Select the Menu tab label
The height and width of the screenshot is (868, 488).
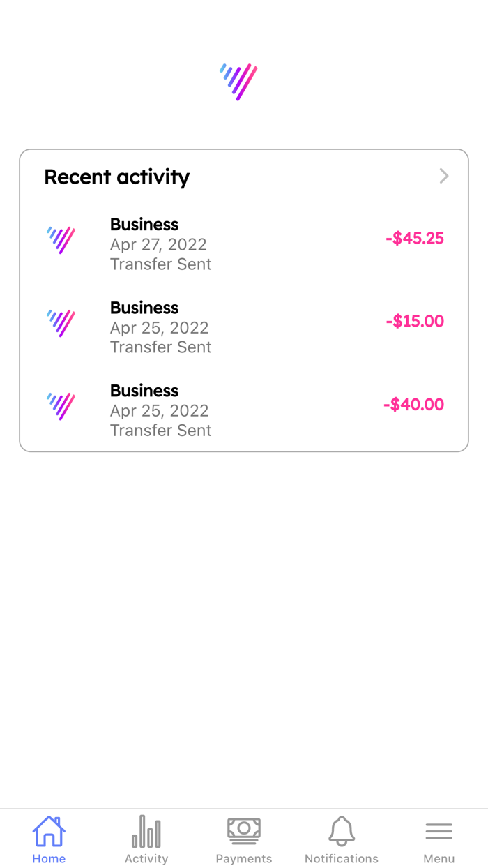click(x=439, y=859)
